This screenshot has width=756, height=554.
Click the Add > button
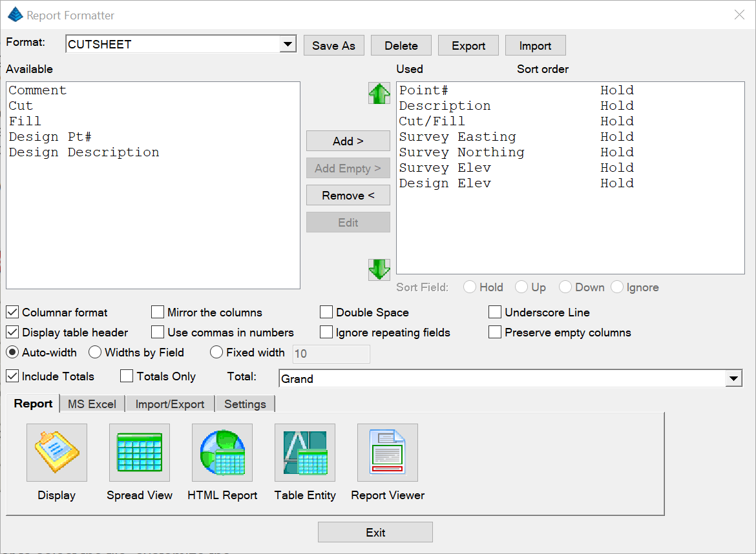point(348,141)
